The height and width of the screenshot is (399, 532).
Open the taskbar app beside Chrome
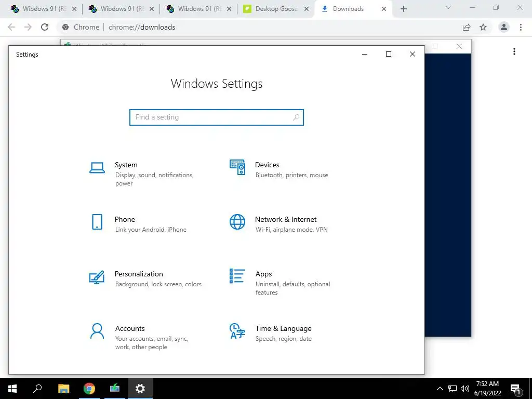click(115, 389)
